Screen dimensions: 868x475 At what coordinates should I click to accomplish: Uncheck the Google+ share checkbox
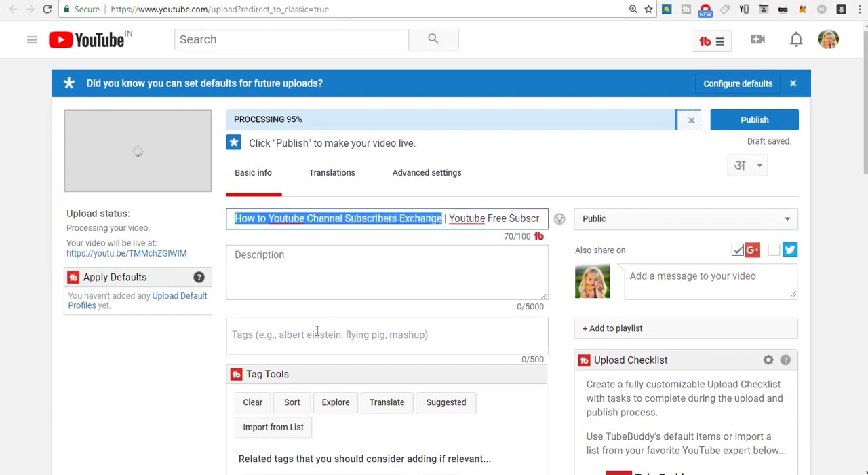coord(737,250)
